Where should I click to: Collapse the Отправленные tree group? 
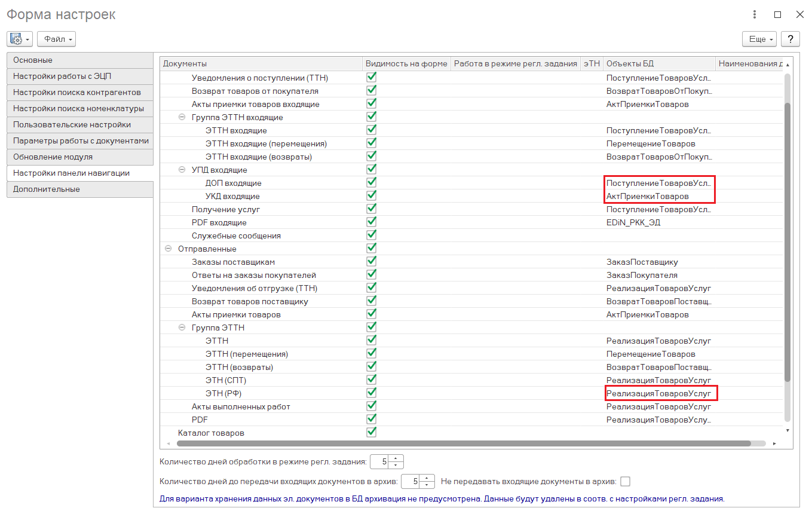pos(168,249)
